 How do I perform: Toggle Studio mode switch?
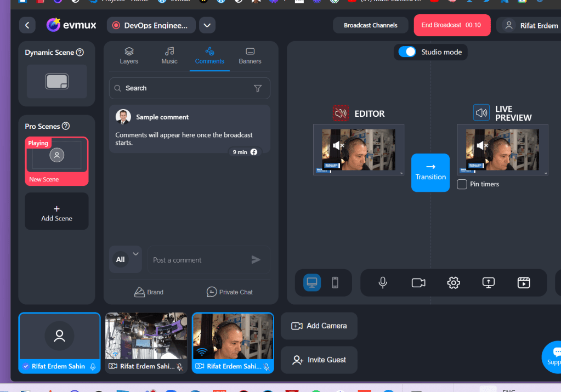[x=407, y=52]
